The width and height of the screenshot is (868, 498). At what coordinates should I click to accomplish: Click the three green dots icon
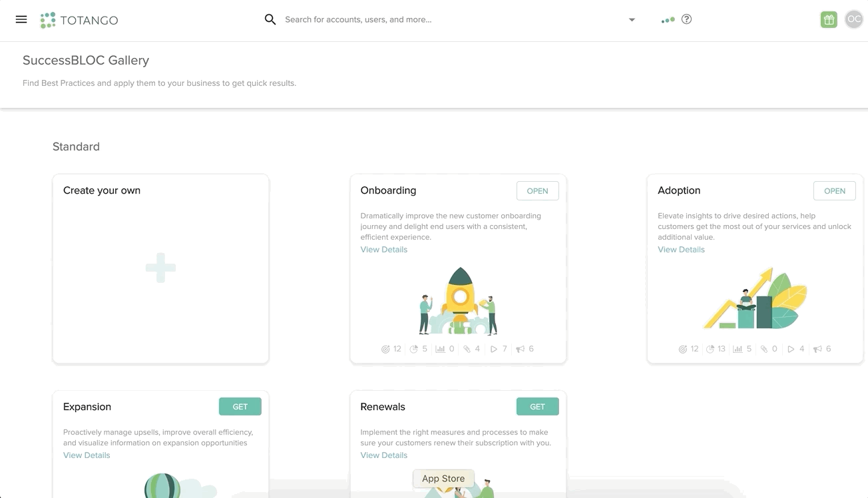click(668, 20)
